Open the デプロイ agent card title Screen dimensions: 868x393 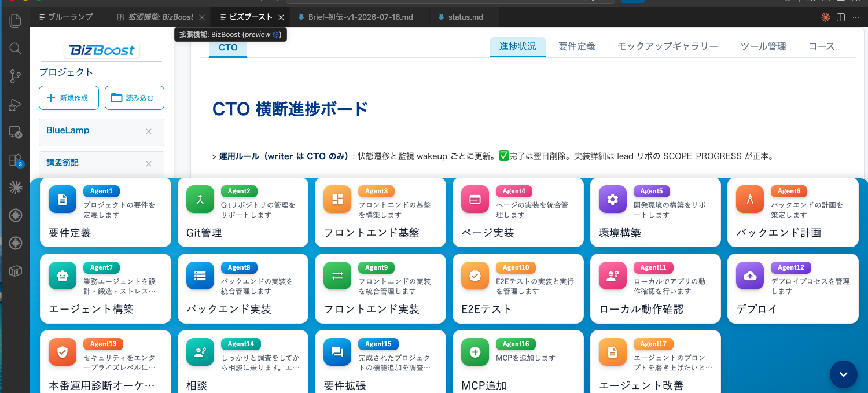tap(757, 309)
